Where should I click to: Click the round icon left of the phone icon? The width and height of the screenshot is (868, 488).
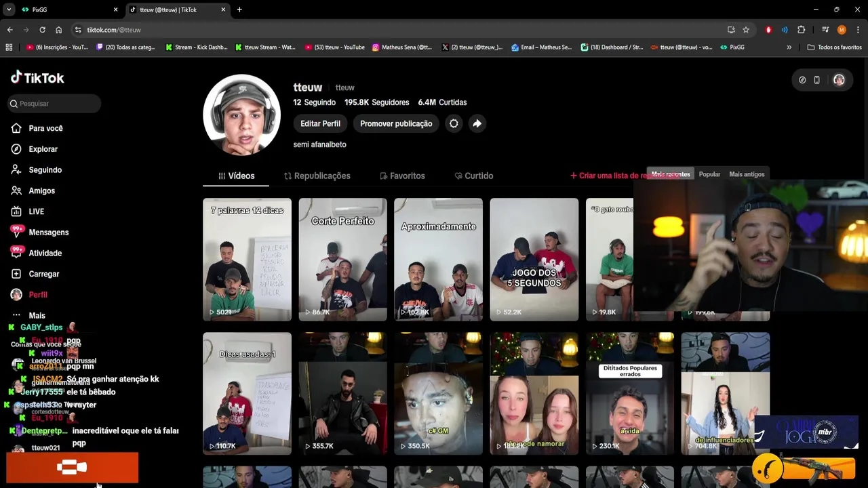pos(802,80)
